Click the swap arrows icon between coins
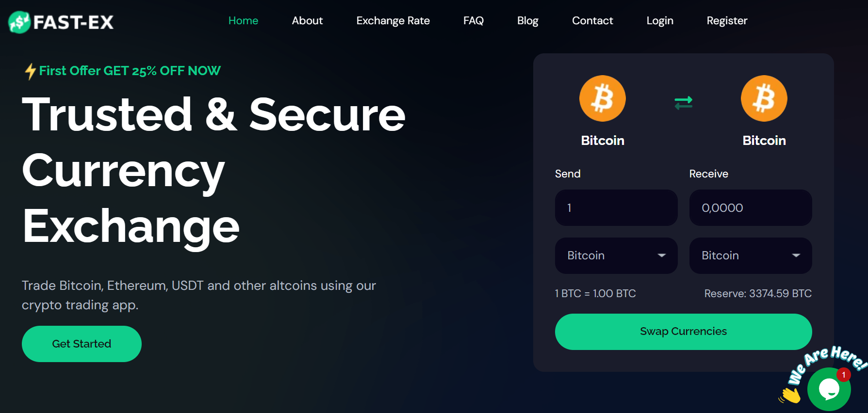868x413 pixels. tap(683, 103)
